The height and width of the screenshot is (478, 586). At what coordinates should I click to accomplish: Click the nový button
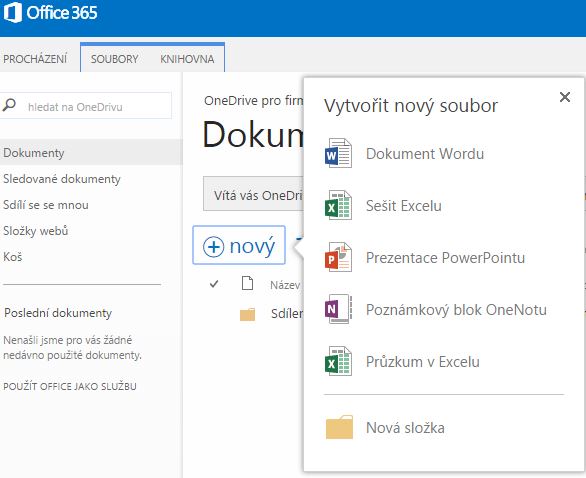click(x=239, y=245)
